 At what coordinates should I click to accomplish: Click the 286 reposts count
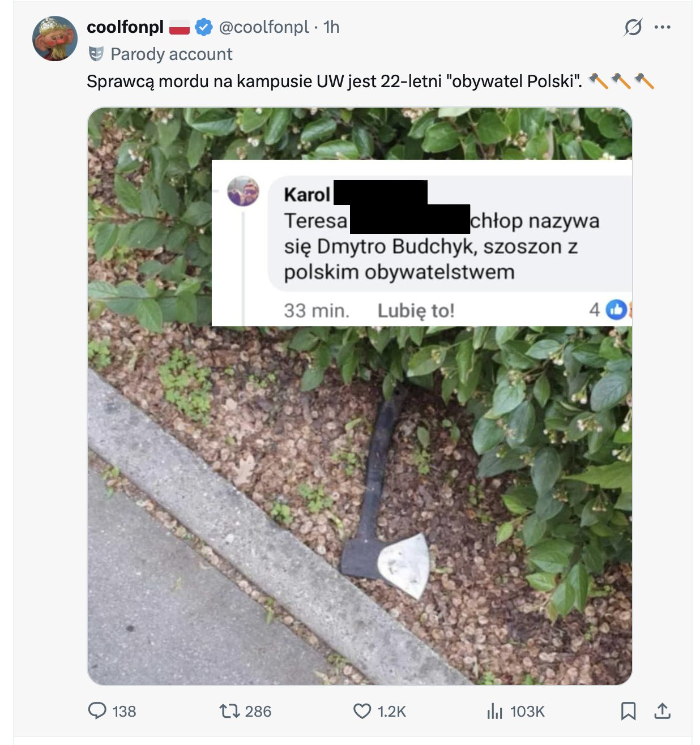tap(258, 711)
